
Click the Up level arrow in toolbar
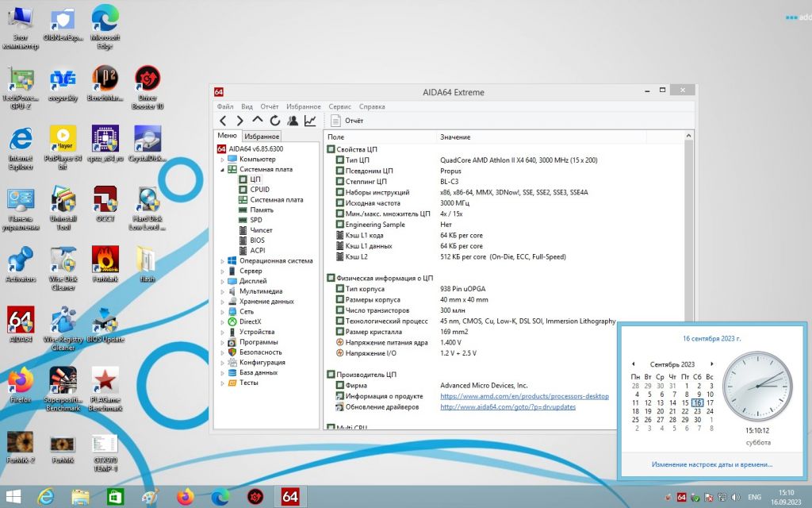tap(258, 121)
